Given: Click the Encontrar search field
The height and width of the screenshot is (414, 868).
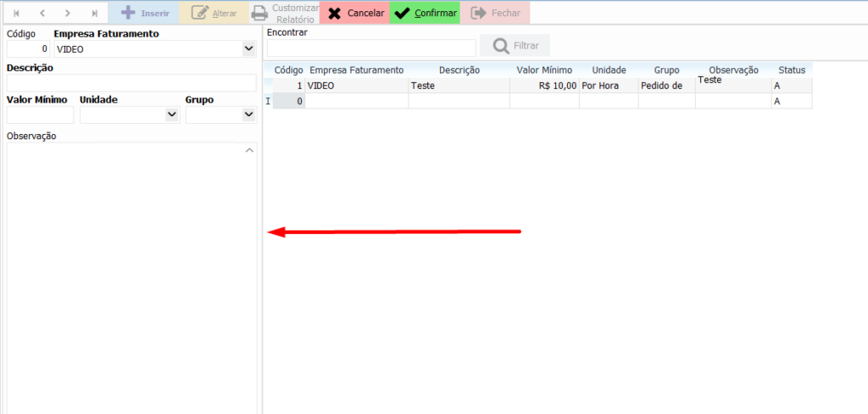Looking at the screenshot, I should click(x=371, y=48).
